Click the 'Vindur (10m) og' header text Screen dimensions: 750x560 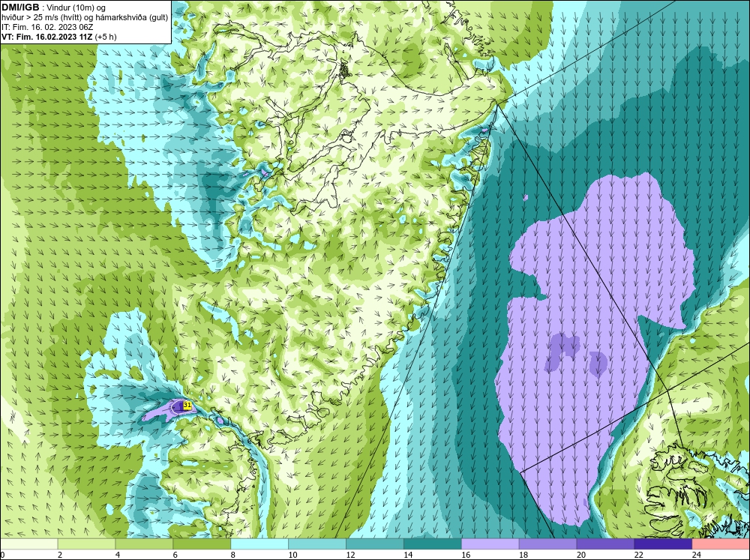coord(77,8)
